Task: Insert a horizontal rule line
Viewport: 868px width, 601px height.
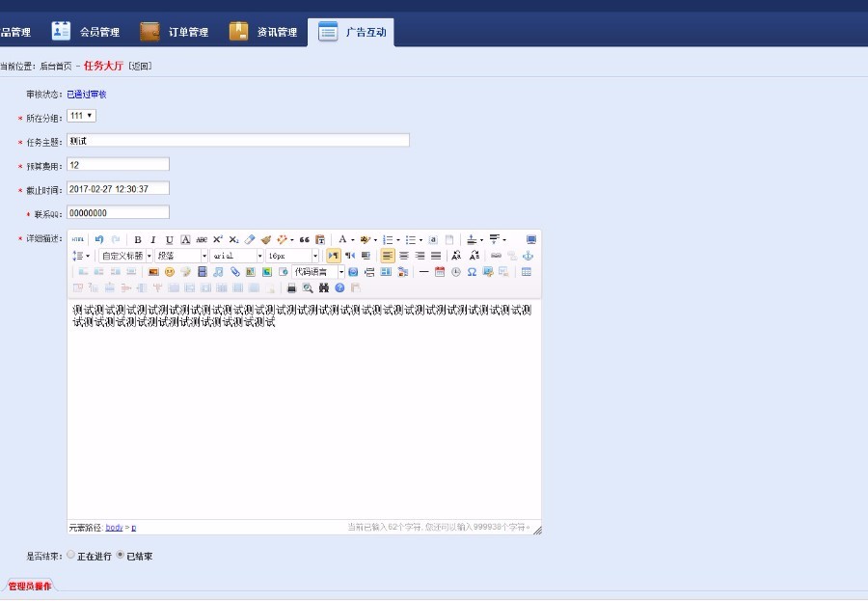Action: (423, 272)
